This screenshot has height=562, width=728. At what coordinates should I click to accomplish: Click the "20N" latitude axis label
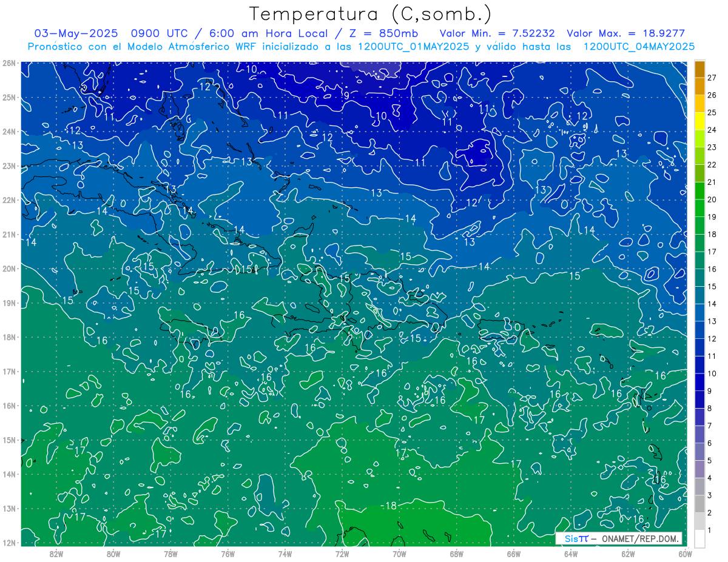coord(8,269)
